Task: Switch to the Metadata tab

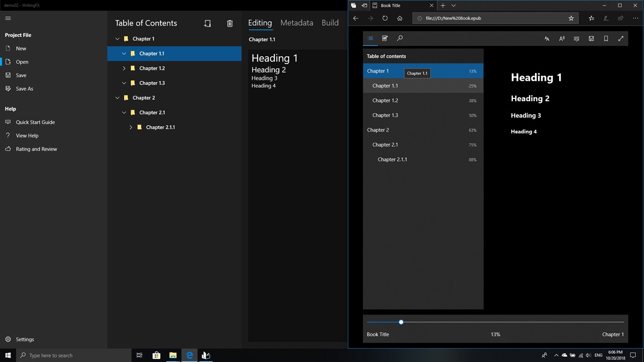Action: coord(296,23)
